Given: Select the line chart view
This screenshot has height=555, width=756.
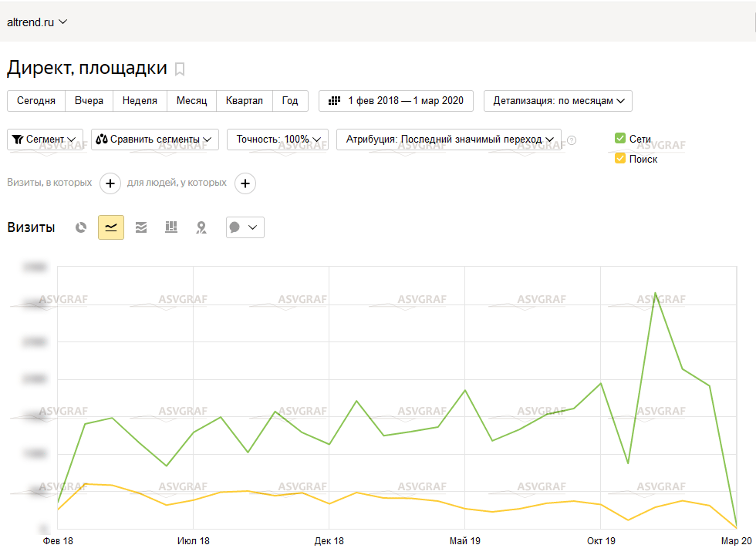Looking at the screenshot, I should (x=111, y=227).
